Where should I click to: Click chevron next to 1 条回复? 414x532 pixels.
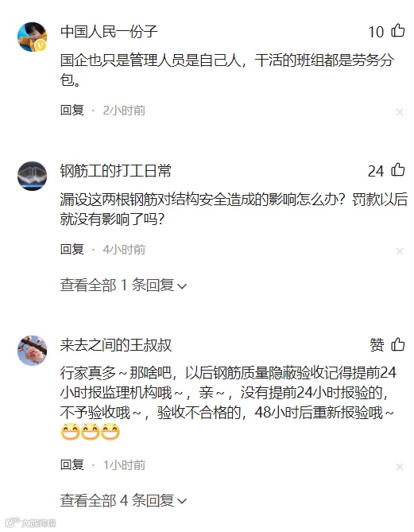pyautogui.click(x=182, y=286)
